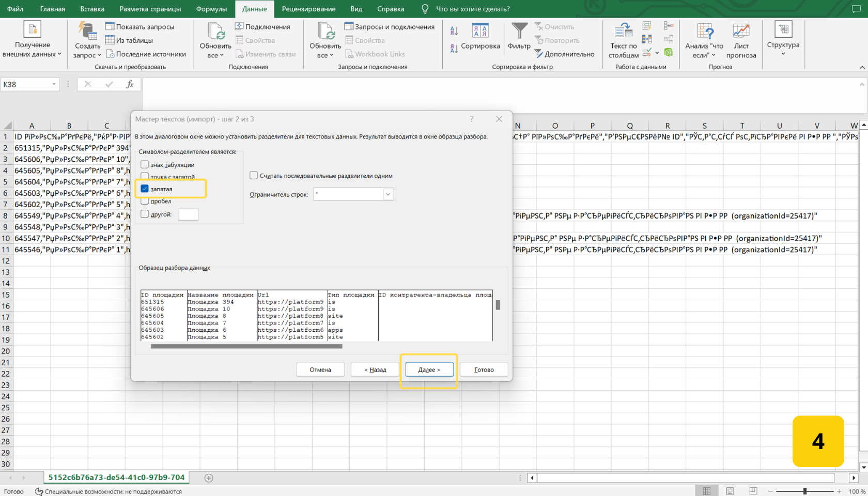Click the Filter funnel icon
This screenshot has height=496, width=868.
(519, 31)
